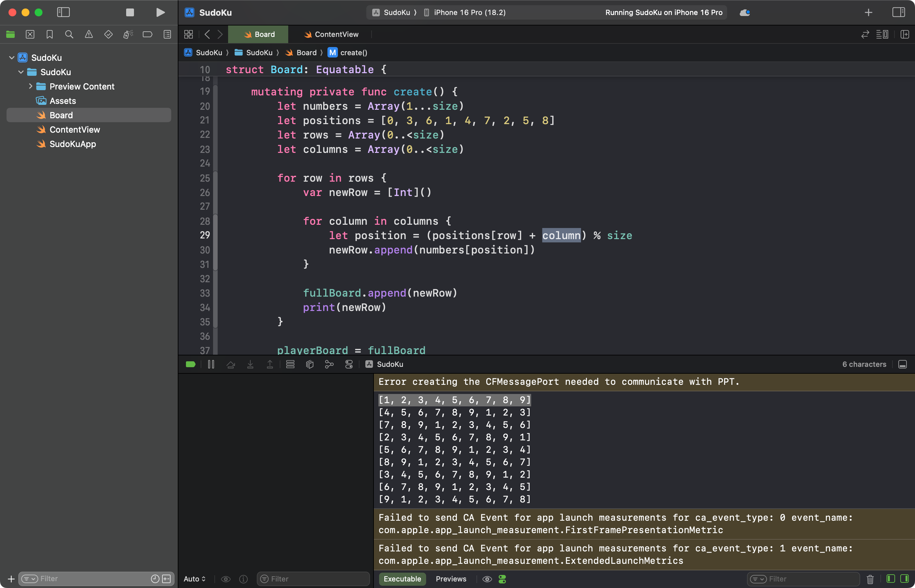Clear the console with the trash icon
915x588 pixels.
point(870,579)
